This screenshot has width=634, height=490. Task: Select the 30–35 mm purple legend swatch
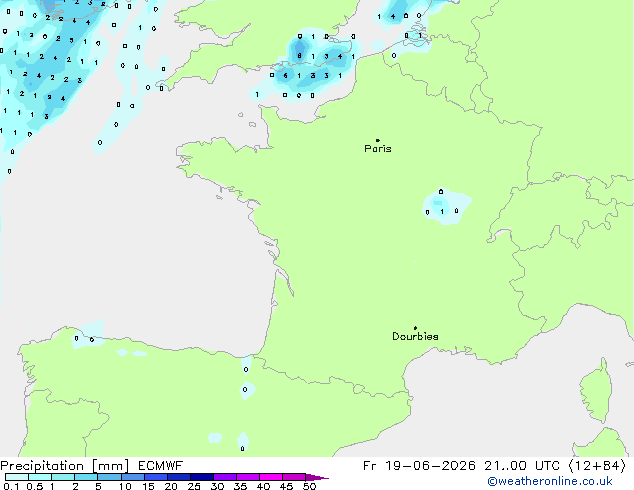click(225, 477)
